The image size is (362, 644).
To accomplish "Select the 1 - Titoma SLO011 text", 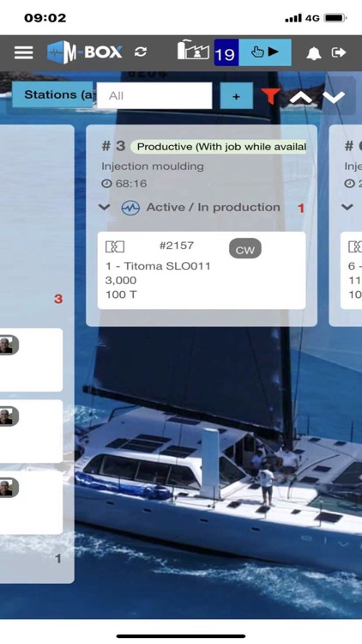I will (158, 266).
